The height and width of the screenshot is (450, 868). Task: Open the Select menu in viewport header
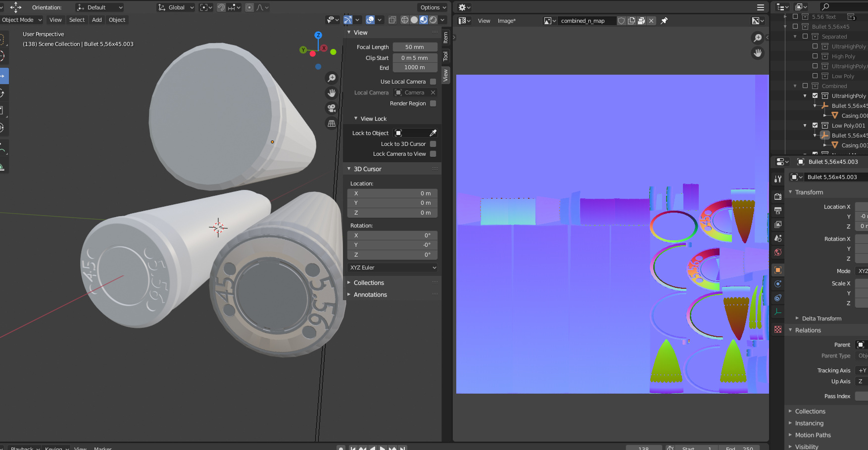(77, 20)
